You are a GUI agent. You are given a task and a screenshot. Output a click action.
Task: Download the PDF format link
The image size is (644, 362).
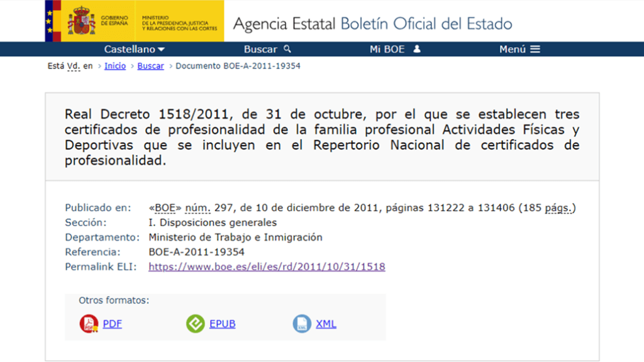tap(112, 324)
